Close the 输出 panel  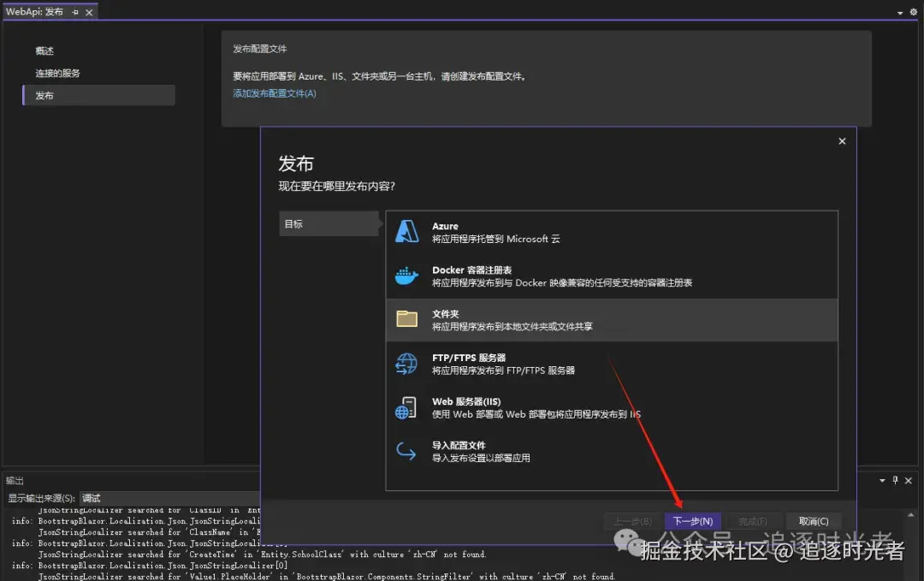[x=909, y=481]
